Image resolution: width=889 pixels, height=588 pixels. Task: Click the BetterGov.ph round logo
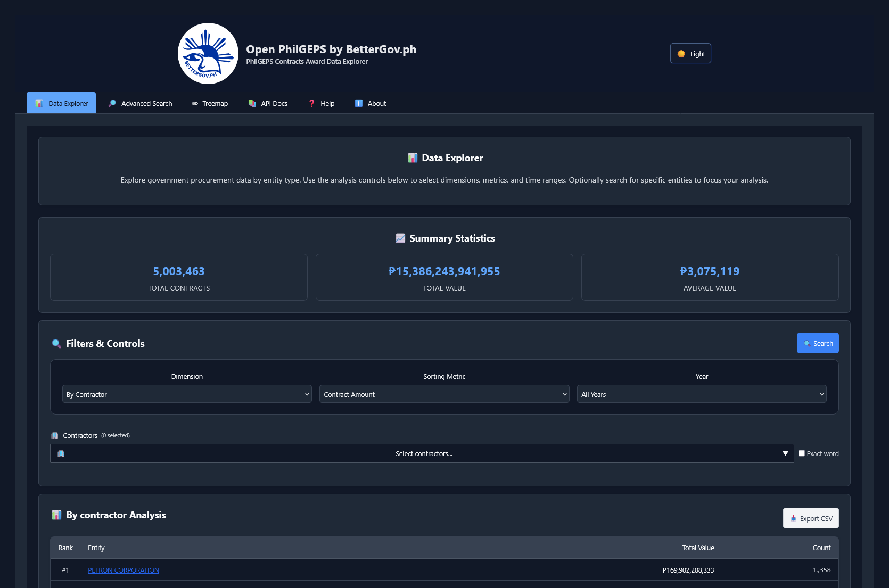208,53
